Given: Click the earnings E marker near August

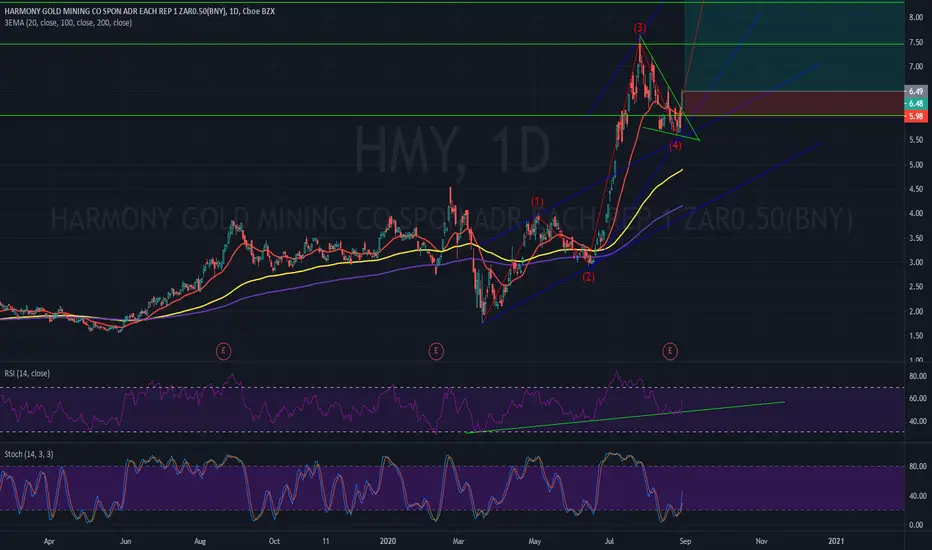Looking at the screenshot, I should pyautogui.click(x=223, y=351).
